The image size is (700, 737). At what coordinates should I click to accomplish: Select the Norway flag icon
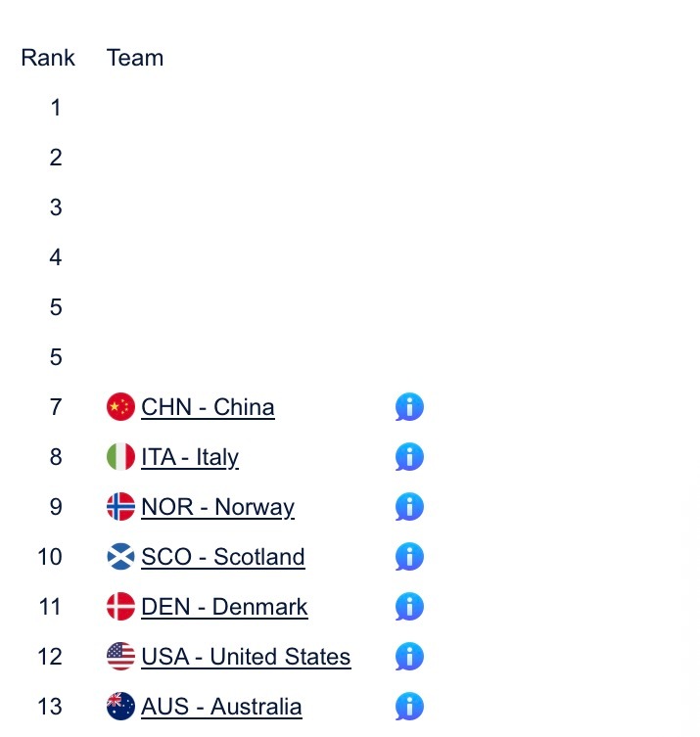pos(120,507)
